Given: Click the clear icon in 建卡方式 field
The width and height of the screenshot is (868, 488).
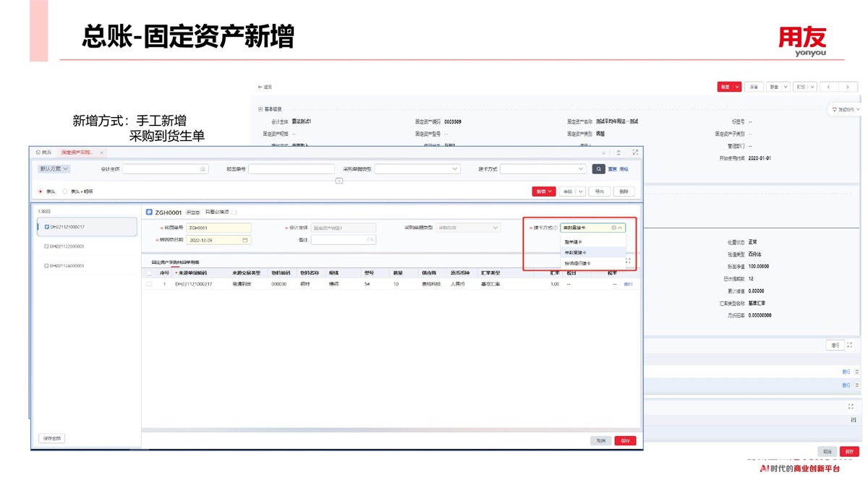Looking at the screenshot, I should (613, 228).
